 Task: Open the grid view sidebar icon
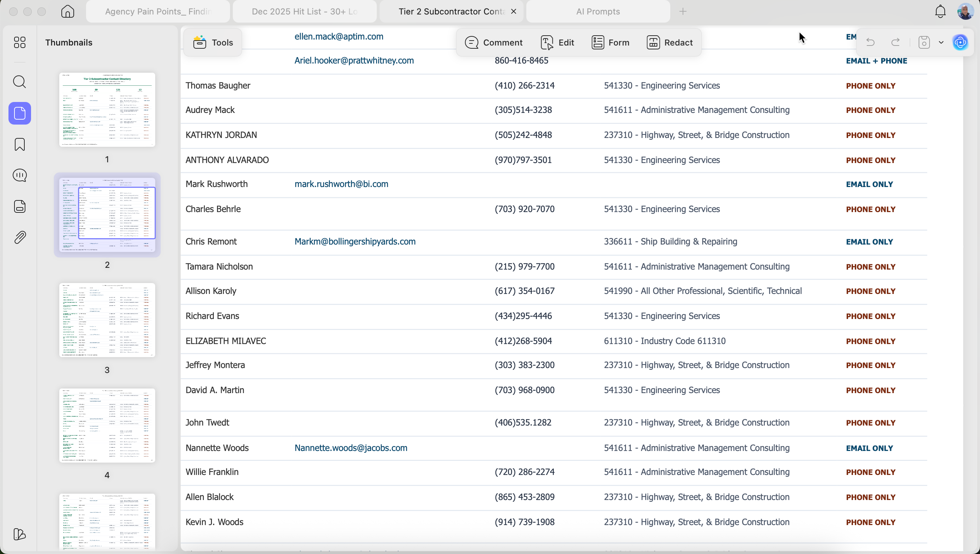pyautogui.click(x=19, y=42)
